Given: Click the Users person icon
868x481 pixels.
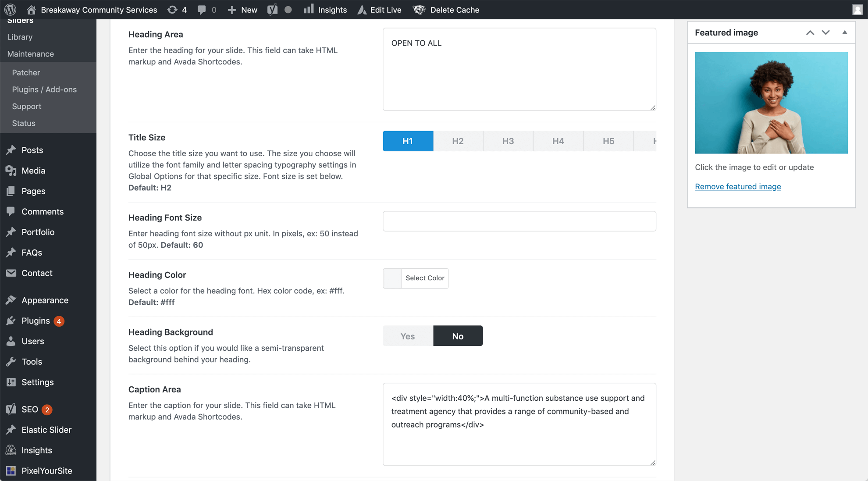Looking at the screenshot, I should [x=11, y=341].
